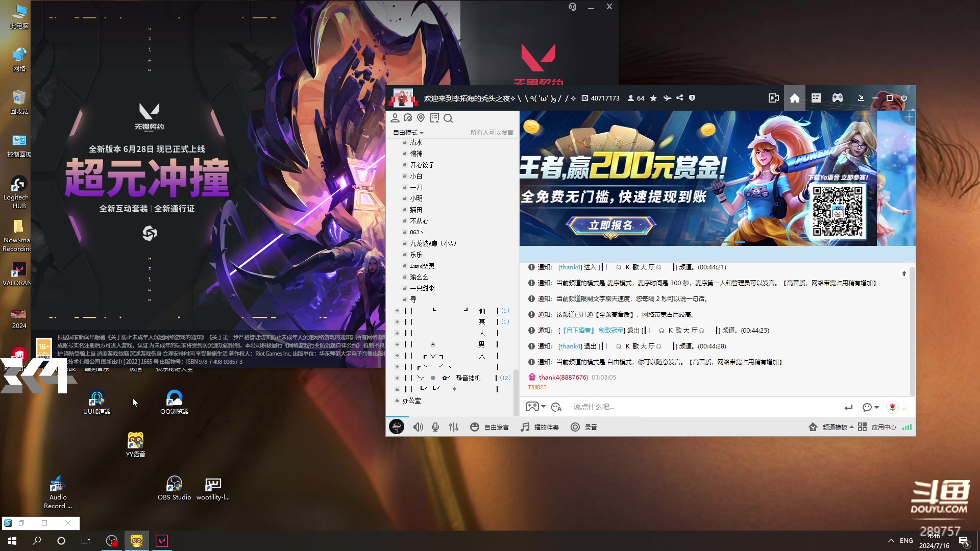
Task: Select the 办公室 channel
Action: (x=411, y=401)
